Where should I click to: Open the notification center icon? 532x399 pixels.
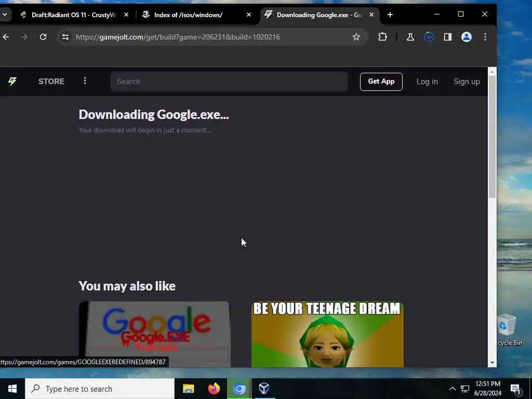[516, 389]
